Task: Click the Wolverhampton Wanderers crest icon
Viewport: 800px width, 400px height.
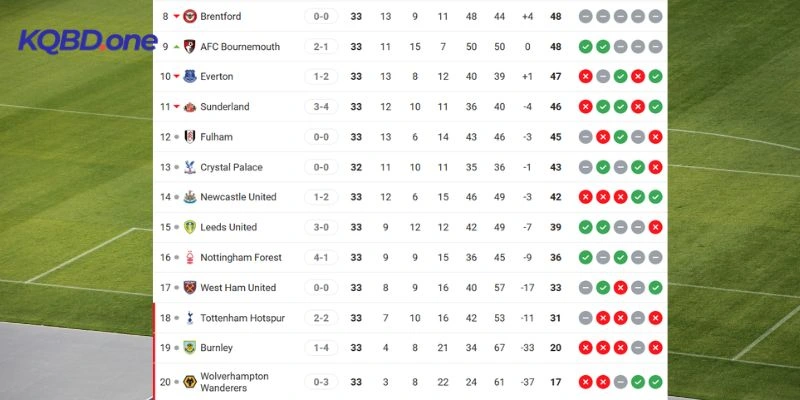Action: point(190,381)
